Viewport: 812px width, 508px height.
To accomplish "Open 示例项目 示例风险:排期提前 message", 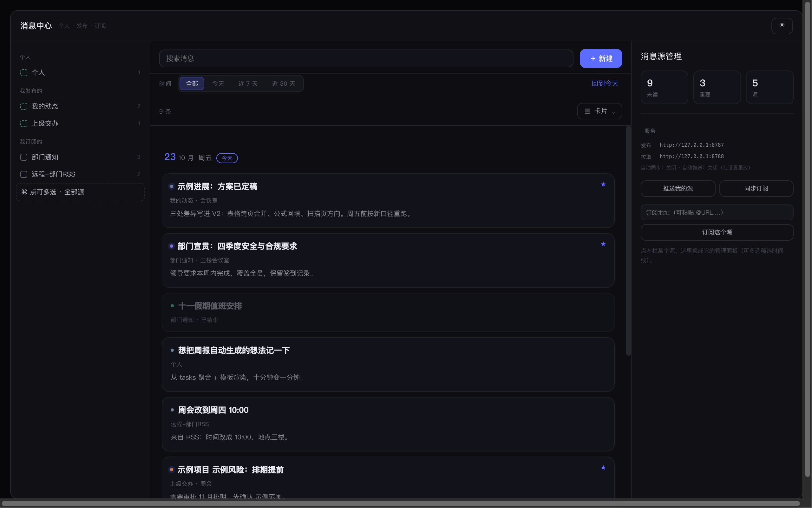I will (x=388, y=478).
